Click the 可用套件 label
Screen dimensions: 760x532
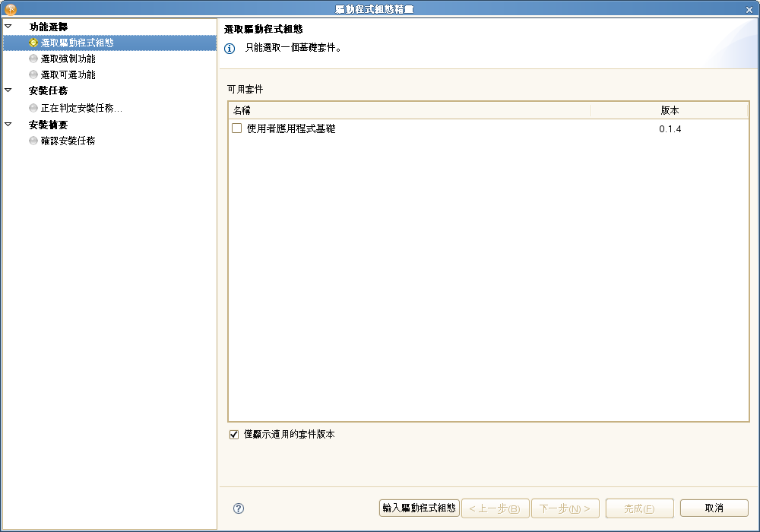[x=245, y=89]
